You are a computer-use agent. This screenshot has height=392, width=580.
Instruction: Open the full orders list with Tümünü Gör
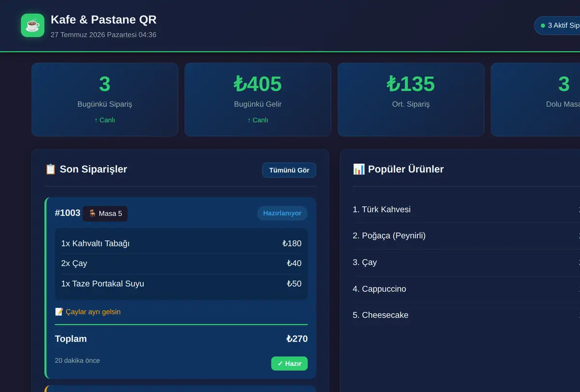(x=289, y=170)
